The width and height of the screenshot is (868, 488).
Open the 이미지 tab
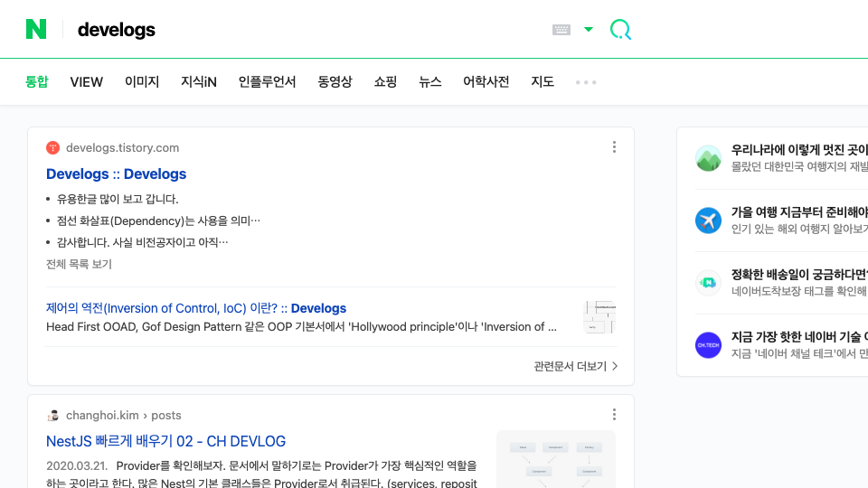click(142, 82)
